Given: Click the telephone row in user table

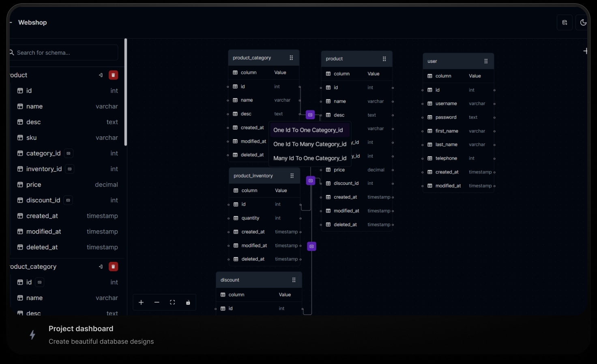Looking at the screenshot, I should (458, 158).
